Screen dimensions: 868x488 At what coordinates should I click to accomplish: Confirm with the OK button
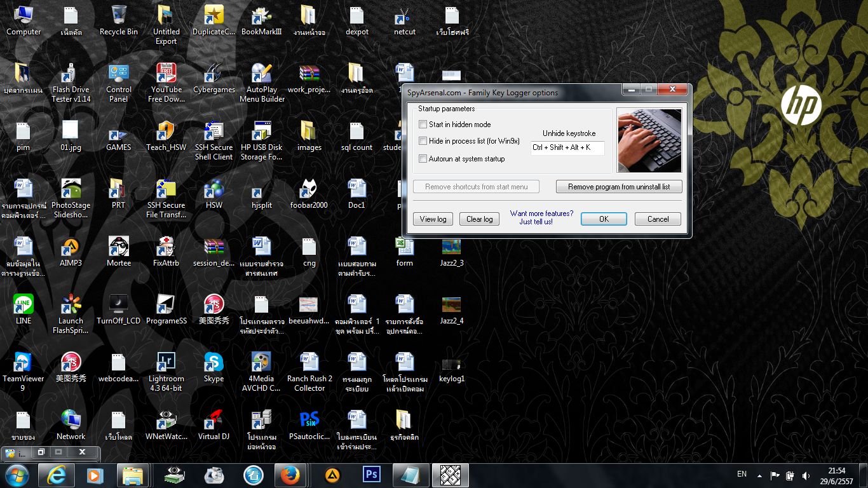604,219
